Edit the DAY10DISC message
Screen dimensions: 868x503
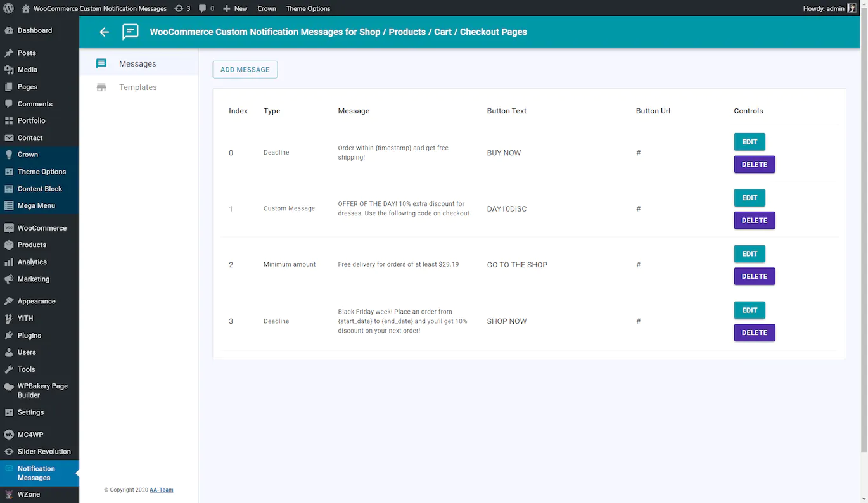click(x=750, y=198)
